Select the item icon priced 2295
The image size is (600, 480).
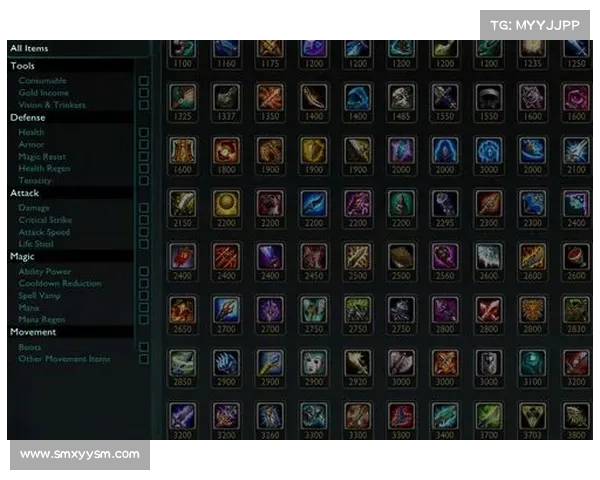click(x=445, y=204)
